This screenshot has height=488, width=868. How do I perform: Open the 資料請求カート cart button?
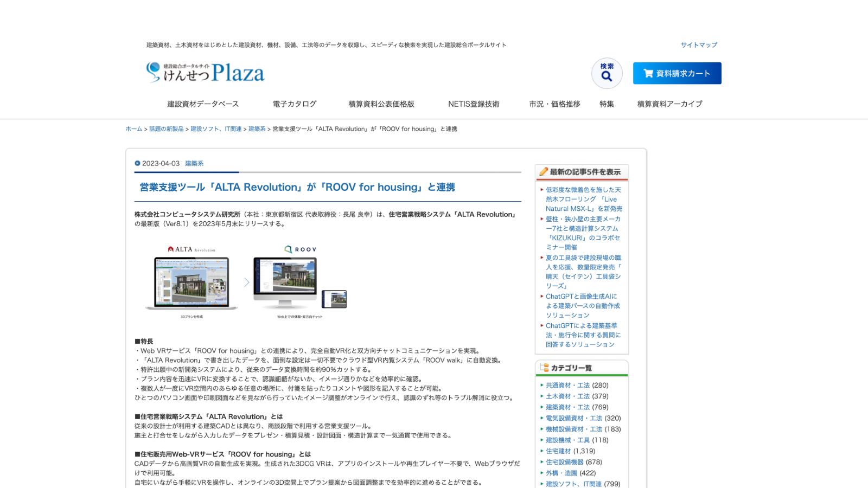tap(677, 73)
